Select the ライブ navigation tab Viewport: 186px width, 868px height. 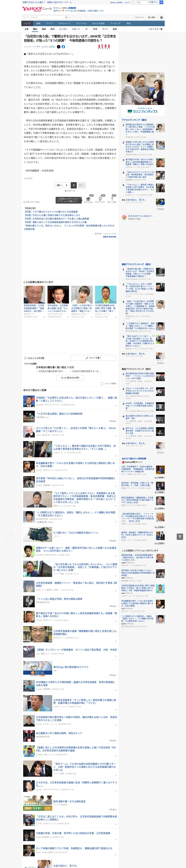coord(49,24)
